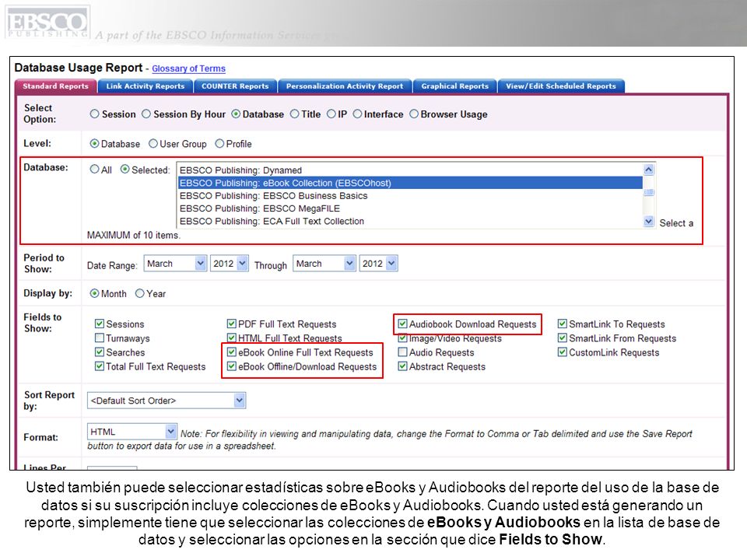Viewport: 747px width, 560px height.
Task: Open the start year dropdown
Action: coord(229,264)
